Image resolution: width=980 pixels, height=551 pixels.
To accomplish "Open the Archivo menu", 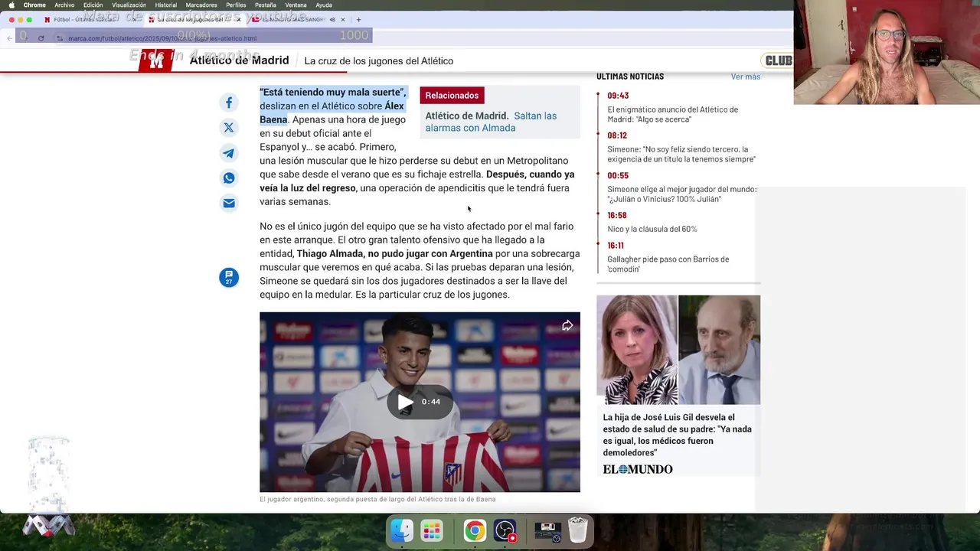I will (x=64, y=5).
